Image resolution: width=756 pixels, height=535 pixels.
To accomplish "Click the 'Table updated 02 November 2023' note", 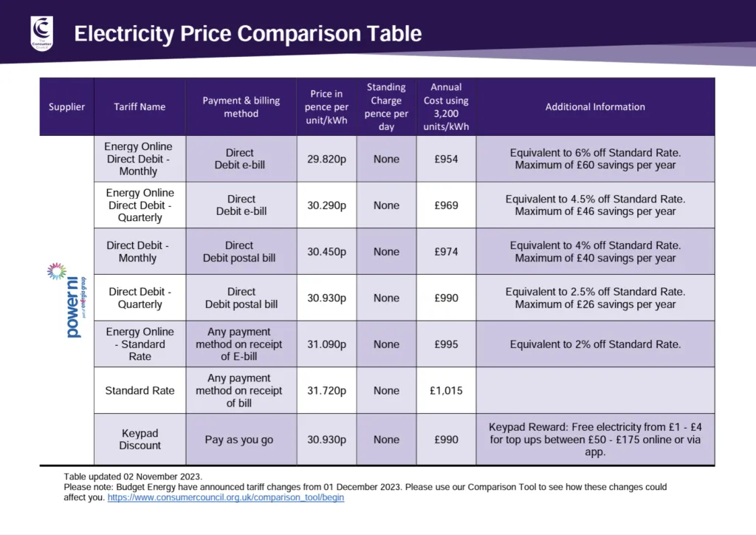I will point(133,477).
